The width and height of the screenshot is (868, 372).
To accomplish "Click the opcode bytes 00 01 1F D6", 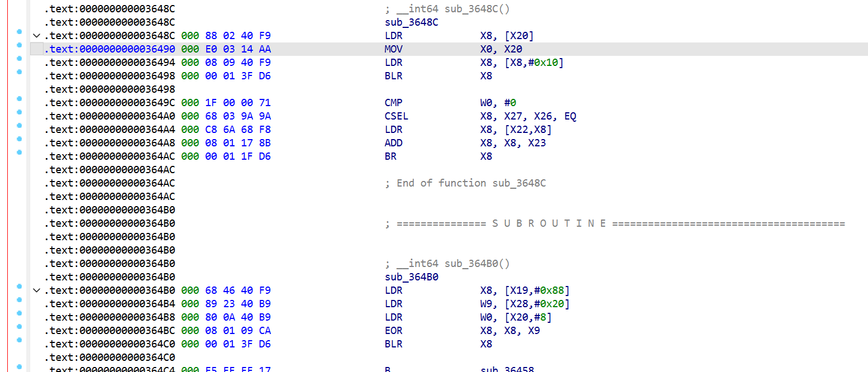I will tap(238, 156).
